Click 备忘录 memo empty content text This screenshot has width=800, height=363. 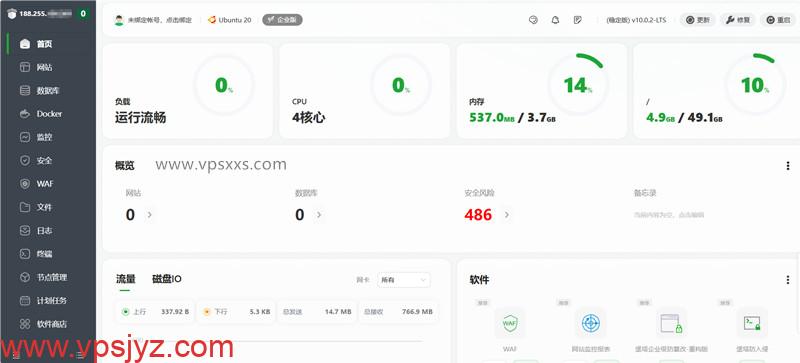coord(669,215)
